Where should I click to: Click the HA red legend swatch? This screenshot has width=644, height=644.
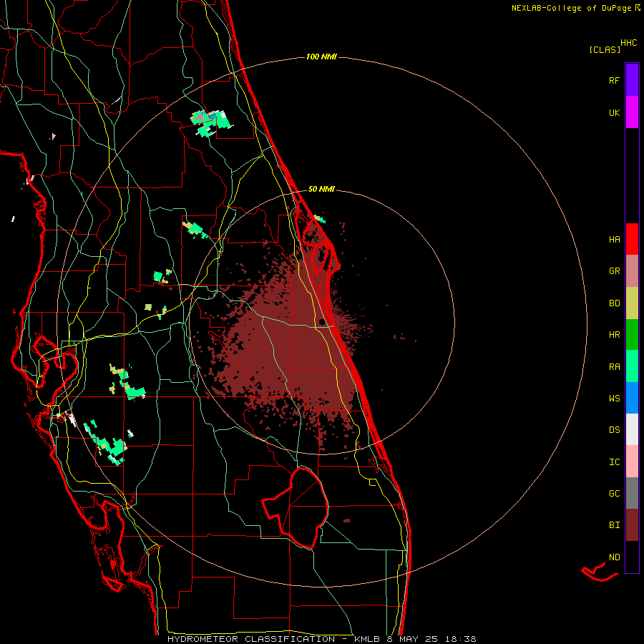click(632, 239)
